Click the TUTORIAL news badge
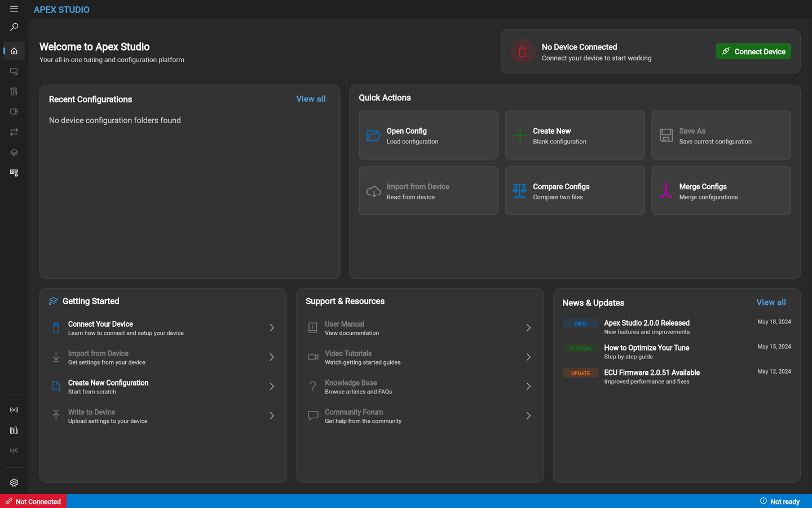Screen dimensions: 812x508 coord(580,348)
